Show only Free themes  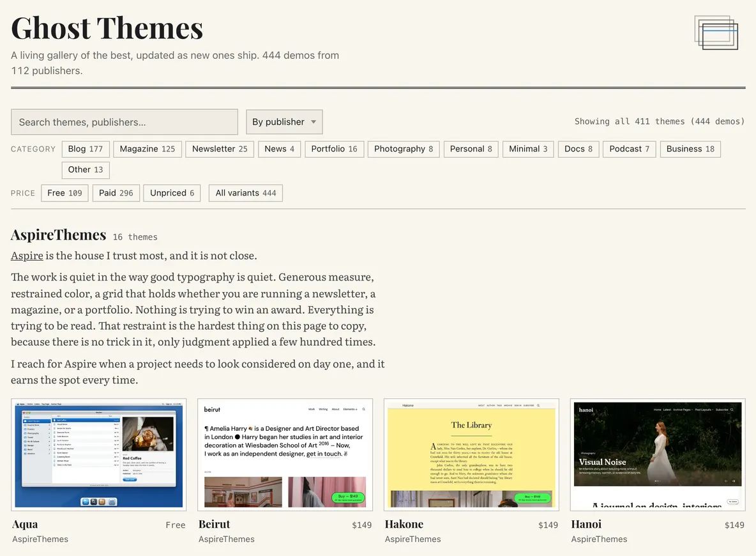pos(64,193)
